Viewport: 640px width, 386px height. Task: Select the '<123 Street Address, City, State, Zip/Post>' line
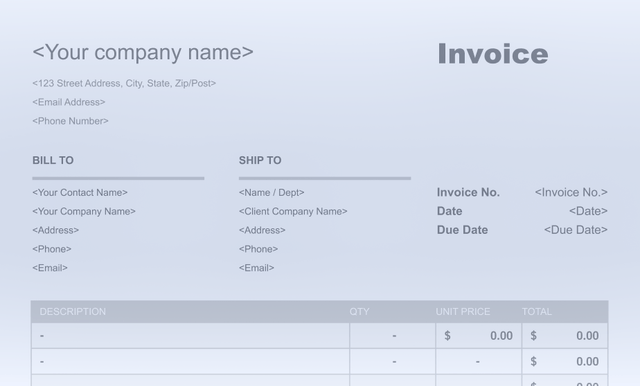point(124,83)
